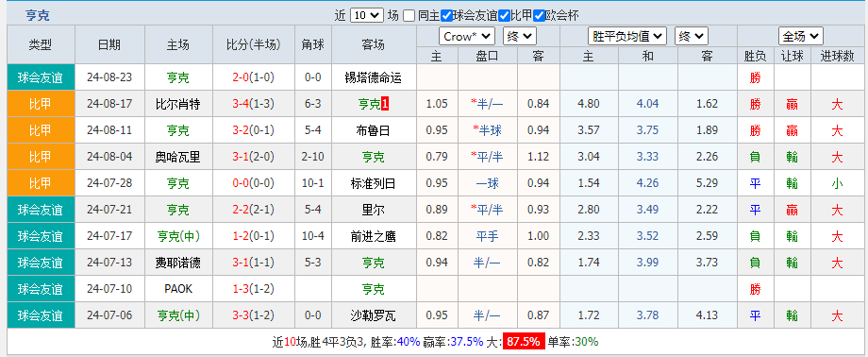The width and height of the screenshot is (868, 357).
Task: Click the 球会友谊 type tag for 24-08-23
Action: point(41,77)
